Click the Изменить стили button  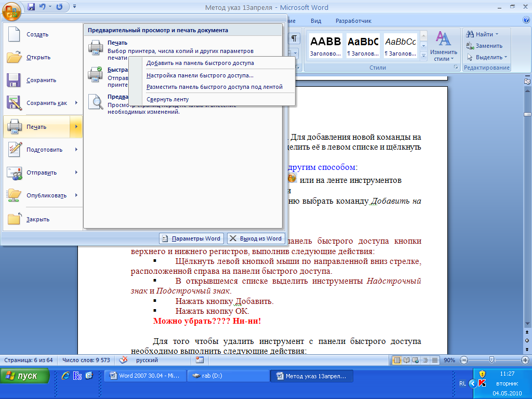[x=444, y=46]
